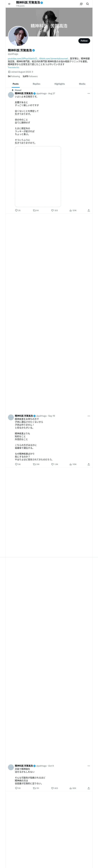Open the search magnifier icon in header
The width and height of the screenshot is (98, 868).
click(x=88, y=4)
